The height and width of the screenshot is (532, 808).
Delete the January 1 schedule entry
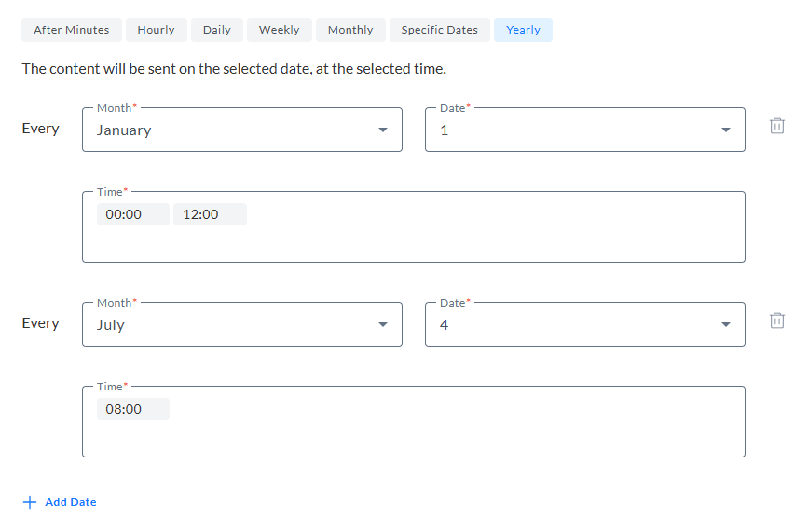[776, 126]
